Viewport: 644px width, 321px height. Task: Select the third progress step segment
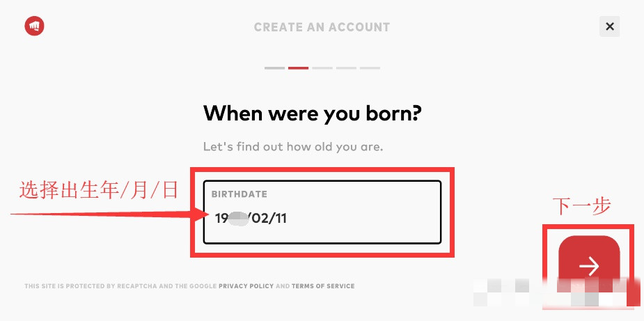pos(322,68)
